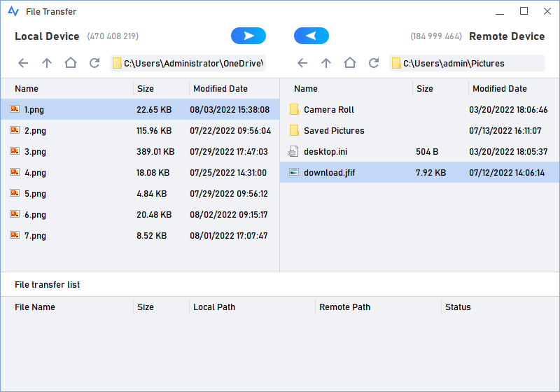Refresh the remote device file list
This screenshot has width=560, height=392.
click(x=374, y=63)
